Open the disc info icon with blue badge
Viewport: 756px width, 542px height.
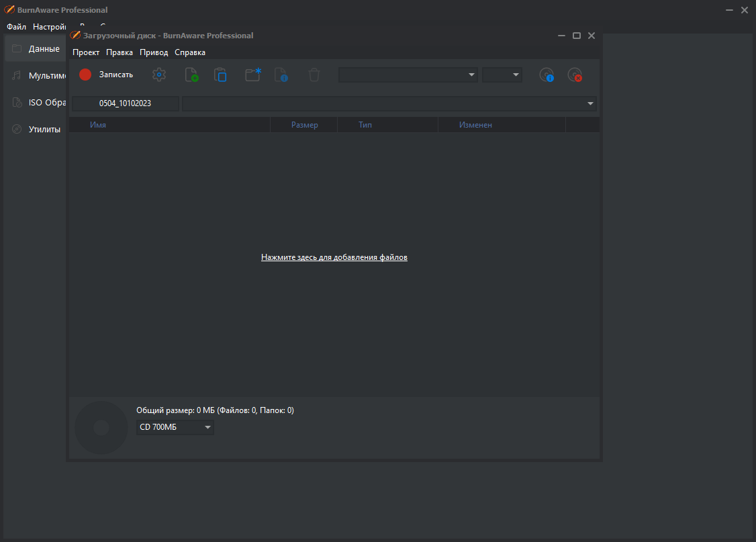pyautogui.click(x=547, y=75)
